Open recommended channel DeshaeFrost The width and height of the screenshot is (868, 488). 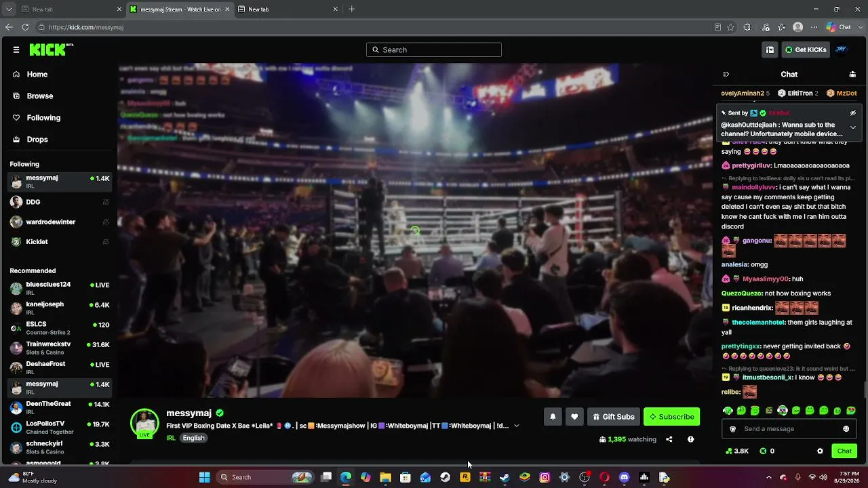click(x=60, y=367)
